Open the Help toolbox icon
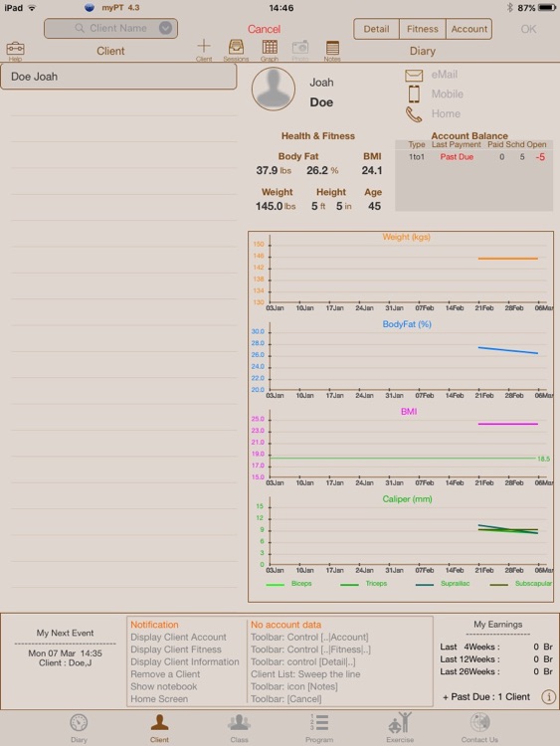This screenshot has height=746, width=560. pyautogui.click(x=15, y=49)
